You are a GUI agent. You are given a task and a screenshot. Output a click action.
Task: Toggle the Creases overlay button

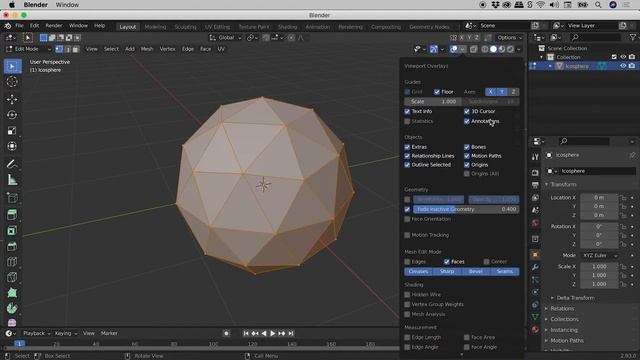click(418, 271)
